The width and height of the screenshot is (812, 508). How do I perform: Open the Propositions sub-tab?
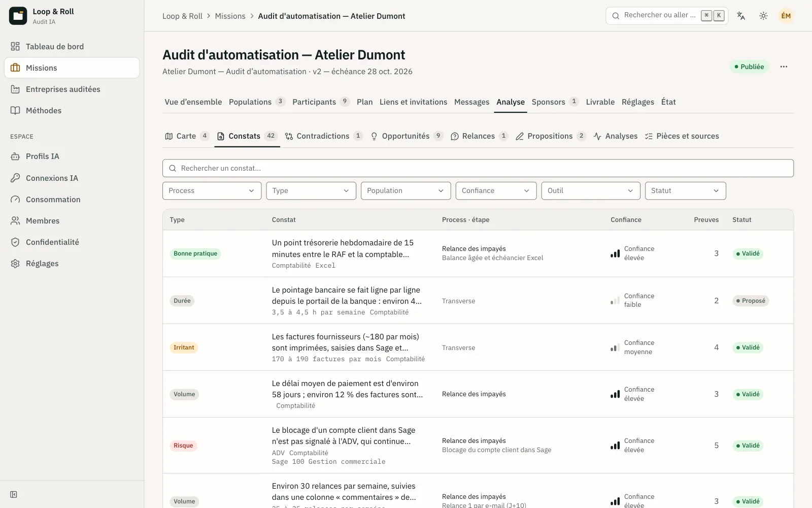(x=550, y=136)
